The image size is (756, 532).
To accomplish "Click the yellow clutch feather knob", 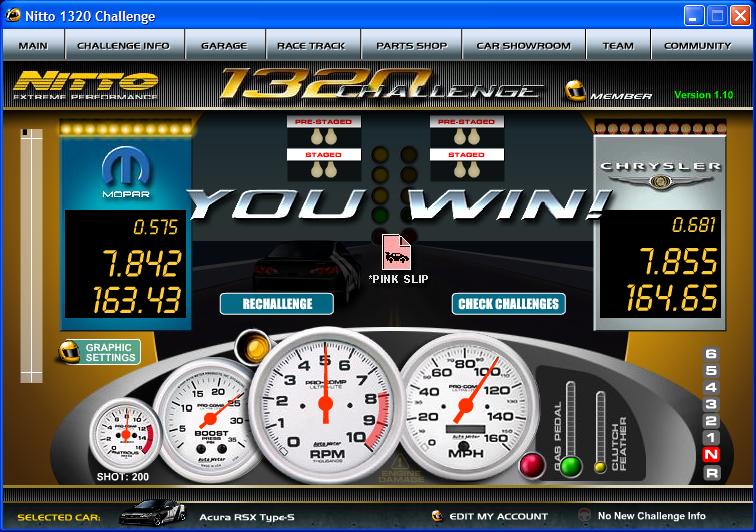I will [x=600, y=466].
